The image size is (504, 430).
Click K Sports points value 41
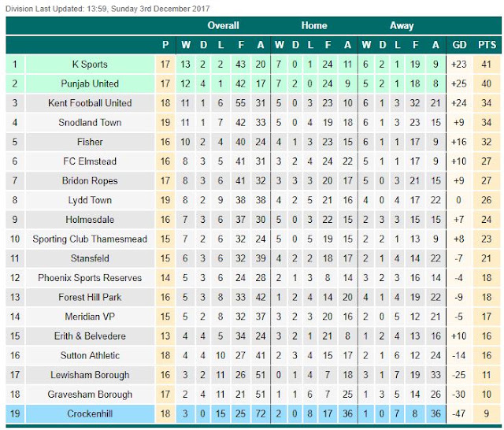487,65
